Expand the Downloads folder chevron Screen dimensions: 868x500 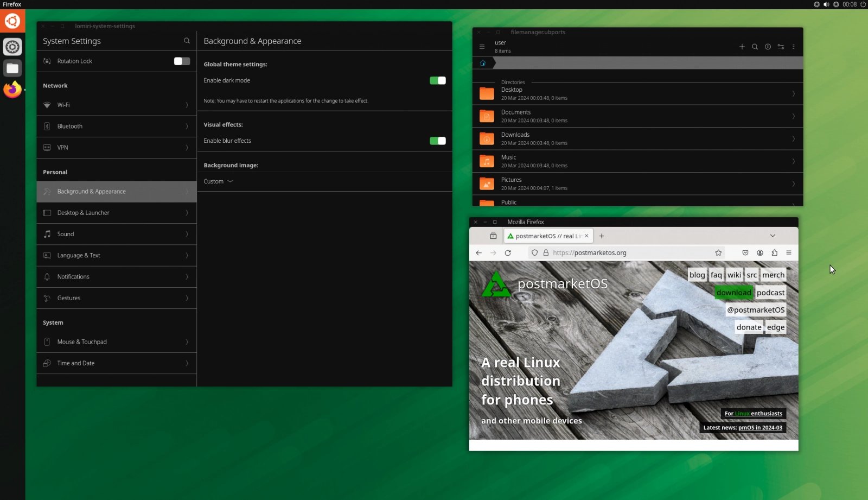point(793,139)
